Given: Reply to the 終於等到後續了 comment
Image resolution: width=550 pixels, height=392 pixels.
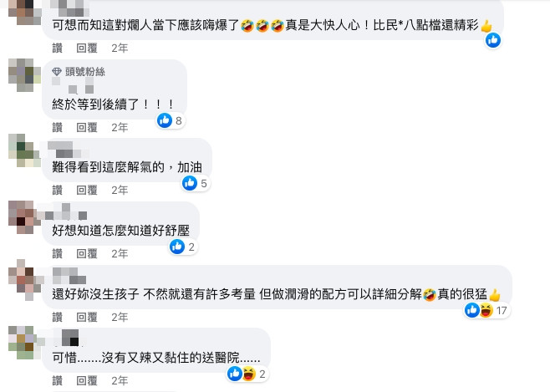Looking at the screenshot, I should click(87, 127).
